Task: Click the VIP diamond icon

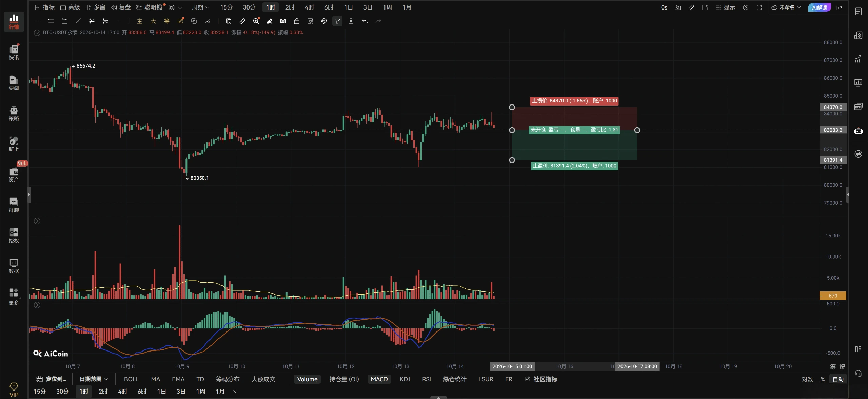Action: click(14, 390)
